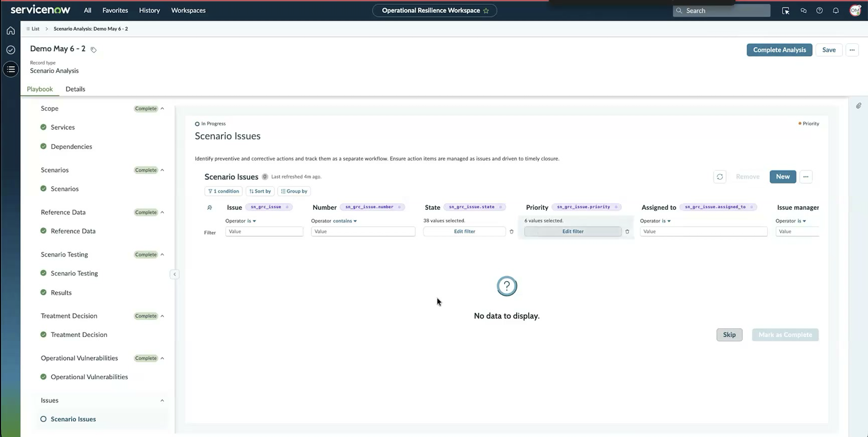The image size is (868, 437).
Task: Click the dot icon on sn_grc_issue tag
Action: (287, 207)
